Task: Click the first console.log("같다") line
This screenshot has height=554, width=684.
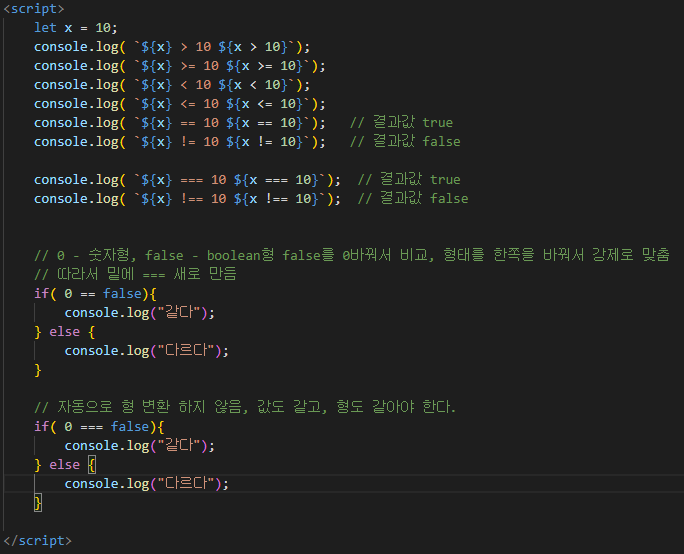Action: click(140, 313)
